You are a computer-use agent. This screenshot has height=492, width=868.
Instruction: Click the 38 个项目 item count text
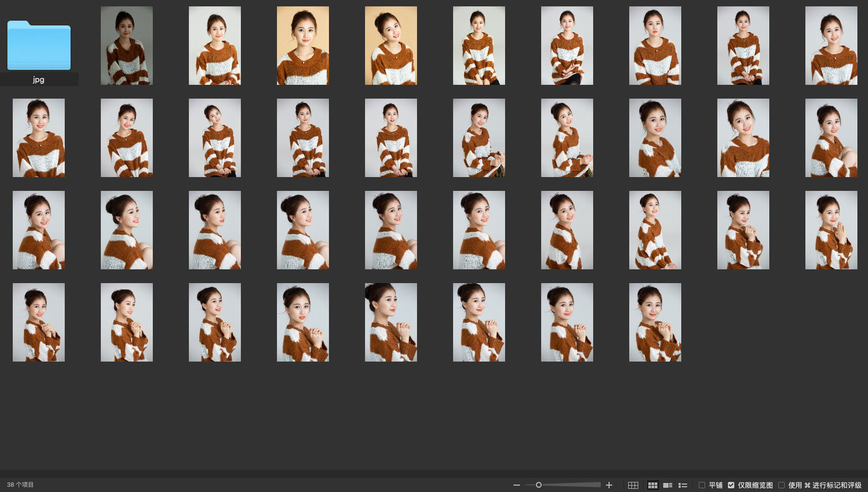point(20,485)
